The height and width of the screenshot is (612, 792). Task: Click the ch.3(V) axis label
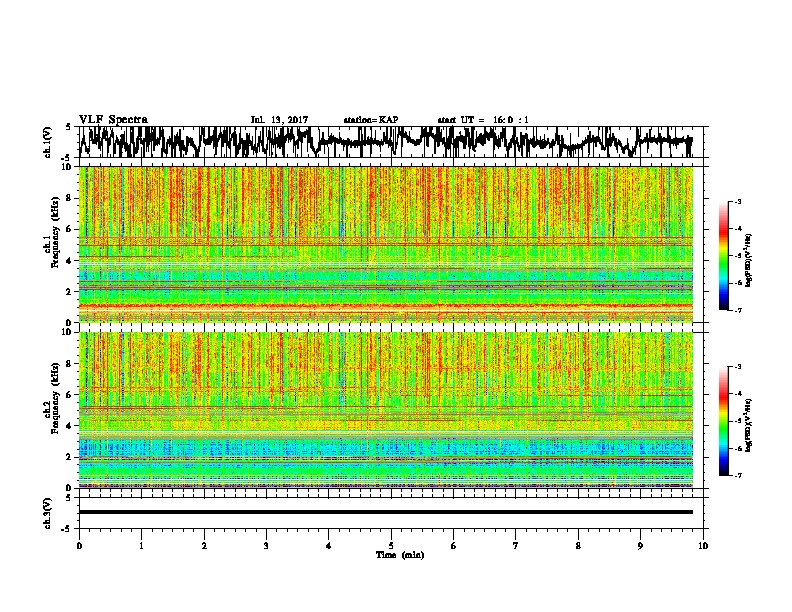(48, 513)
